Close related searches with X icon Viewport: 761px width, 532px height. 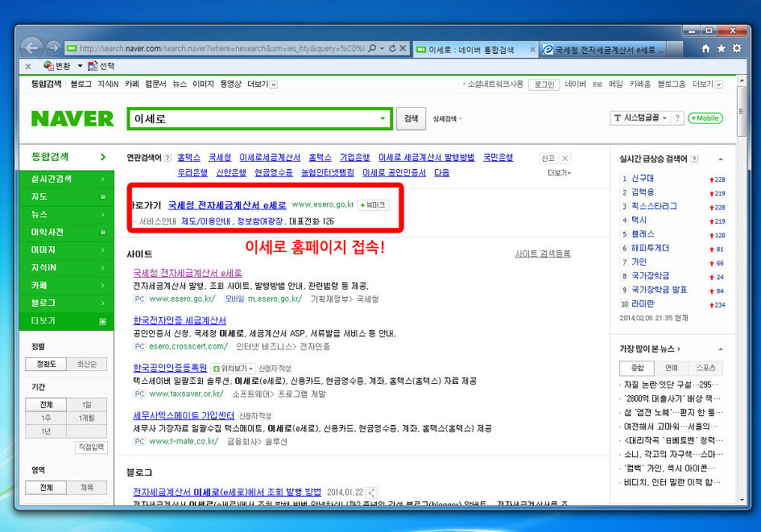point(565,158)
